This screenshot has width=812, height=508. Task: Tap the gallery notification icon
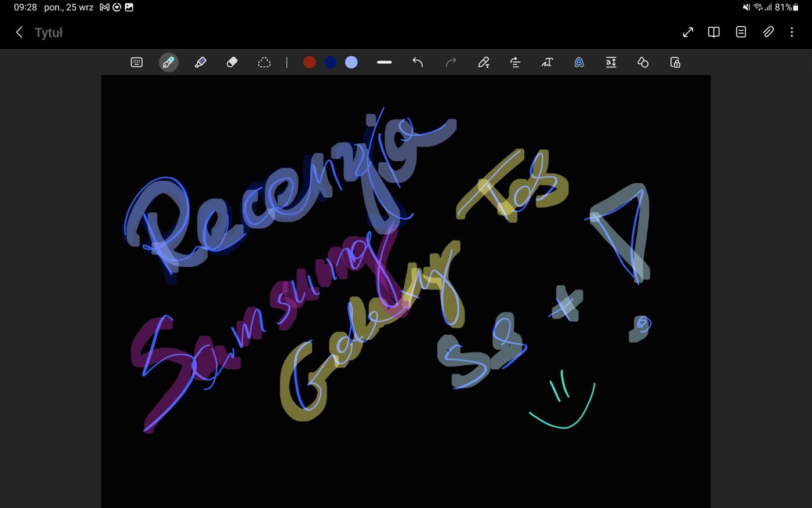(129, 7)
